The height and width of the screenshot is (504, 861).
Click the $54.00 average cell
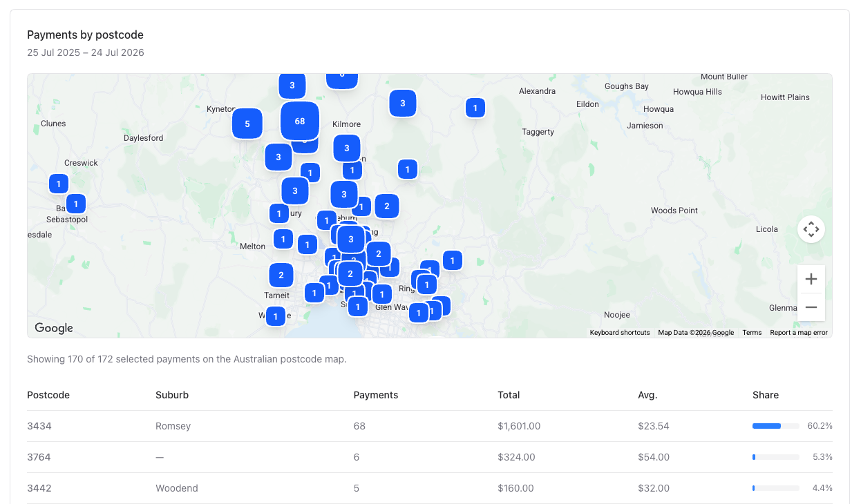click(x=654, y=457)
